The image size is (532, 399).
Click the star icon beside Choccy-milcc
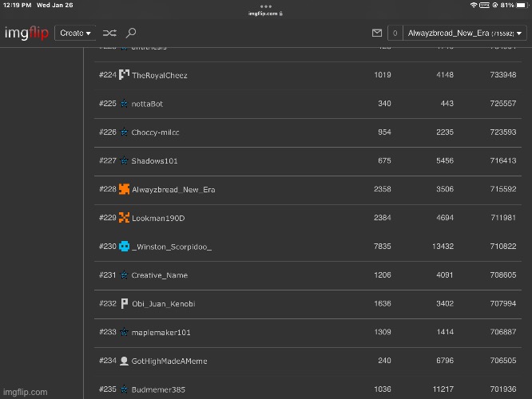(124, 132)
